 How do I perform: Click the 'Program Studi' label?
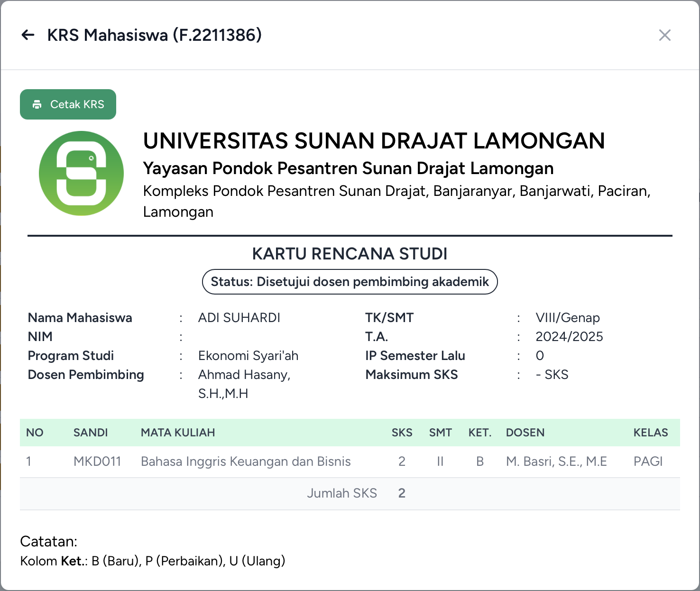coord(71,356)
